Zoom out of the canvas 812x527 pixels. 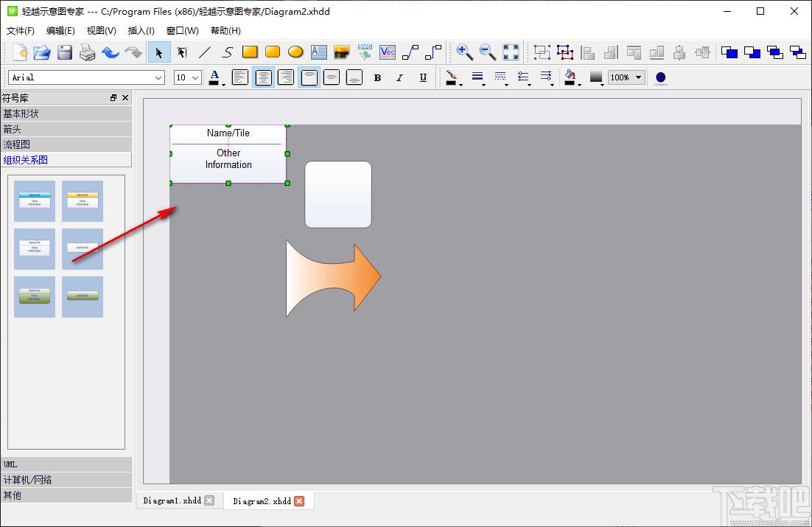[x=488, y=52]
